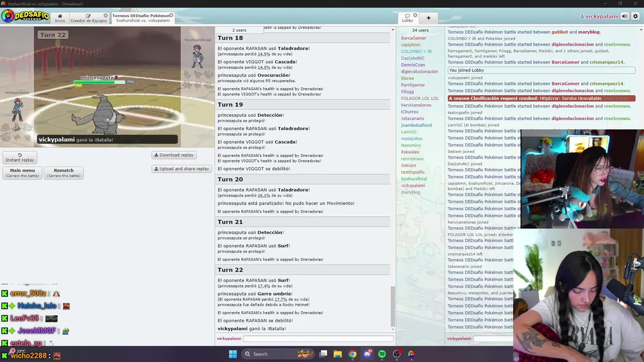Open FOLAGOR LOL LOL user
This screenshot has width=644, height=362.
click(x=420, y=99)
